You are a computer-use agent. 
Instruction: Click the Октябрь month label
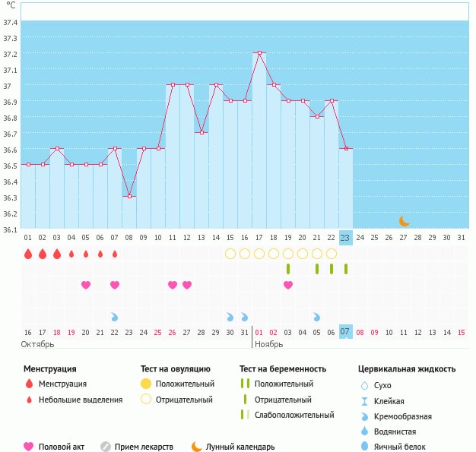[37, 344]
